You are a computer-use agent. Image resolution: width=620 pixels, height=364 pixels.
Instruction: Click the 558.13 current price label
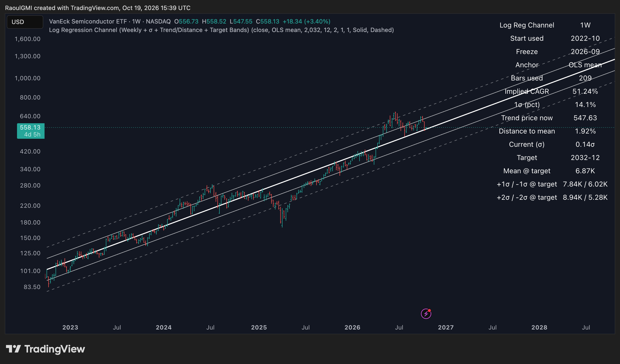tap(31, 131)
